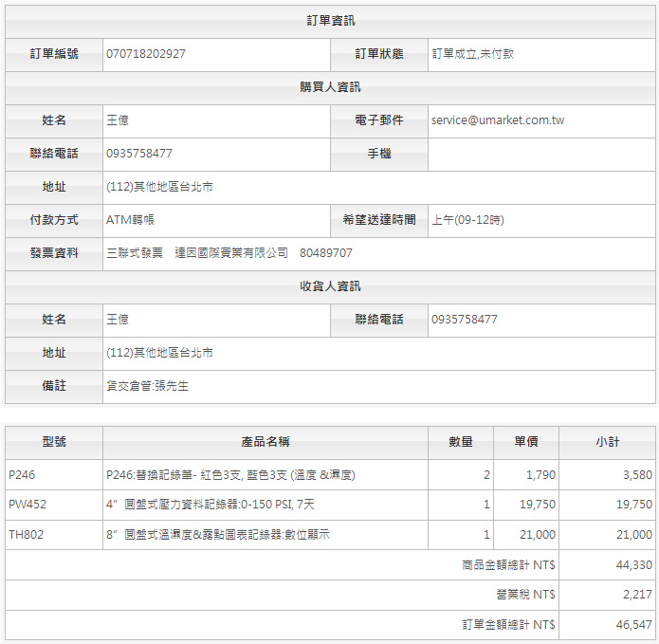Click the 備註 note 貨交倉管:張先生

(147, 386)
